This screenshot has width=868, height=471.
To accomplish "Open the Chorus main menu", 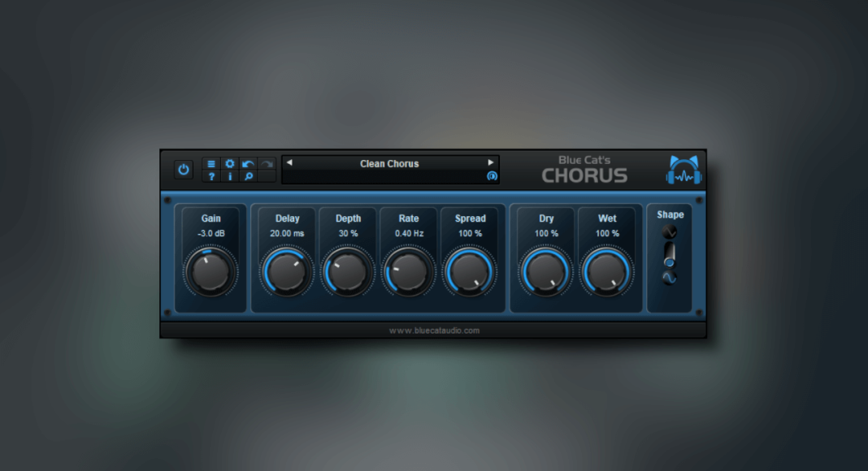I will click(211, 164).
